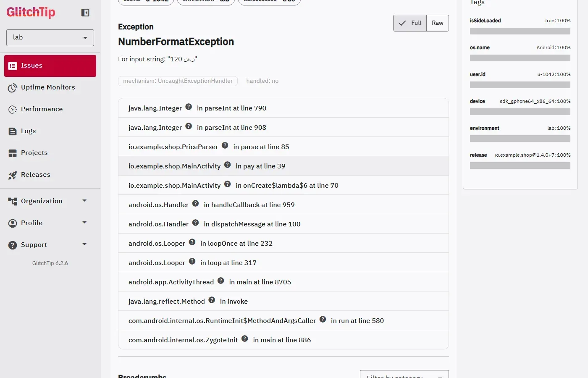Click the Organization hierarchy icon
Image resolution: width=588 pixels, height=378 pixels.
coord(13,202)
